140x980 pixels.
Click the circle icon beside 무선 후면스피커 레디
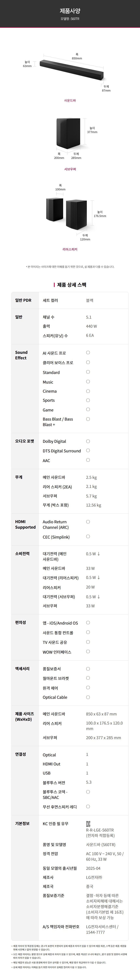click(88, 795)
